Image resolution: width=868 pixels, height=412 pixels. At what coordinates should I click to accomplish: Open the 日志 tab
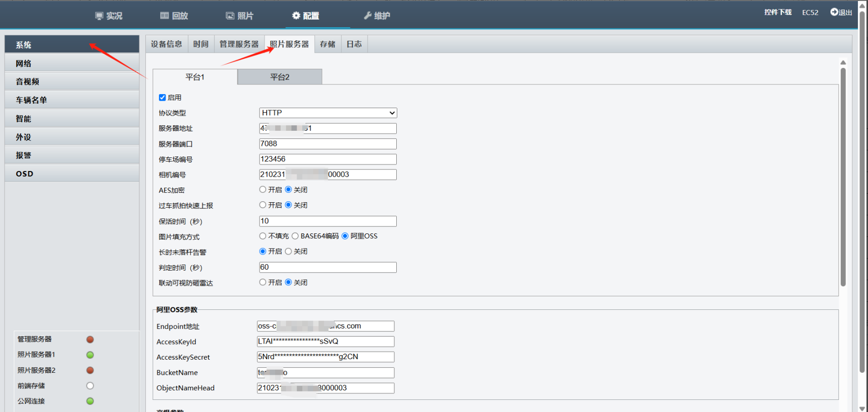click(354, 44)
